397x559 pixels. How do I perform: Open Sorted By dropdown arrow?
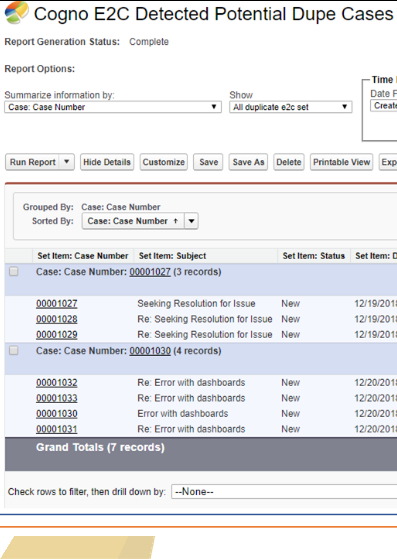point(191,221)
